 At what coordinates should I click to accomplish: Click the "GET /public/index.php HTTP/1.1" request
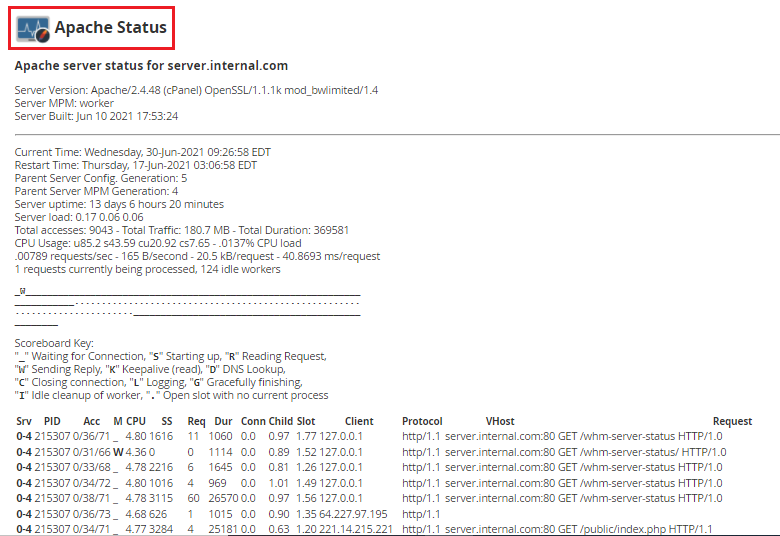(635, 529)
